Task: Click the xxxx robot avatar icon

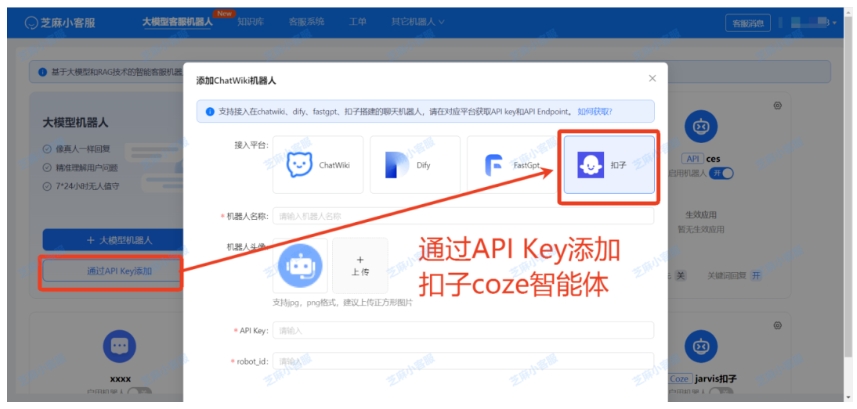Action: pyautogui.click(x=120, y=347)
